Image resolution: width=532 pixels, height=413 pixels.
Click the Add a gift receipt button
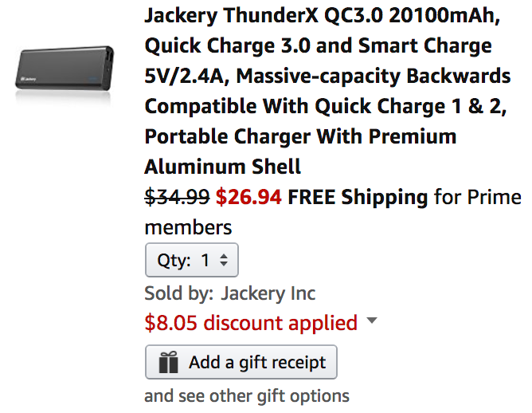pos(241,363)
